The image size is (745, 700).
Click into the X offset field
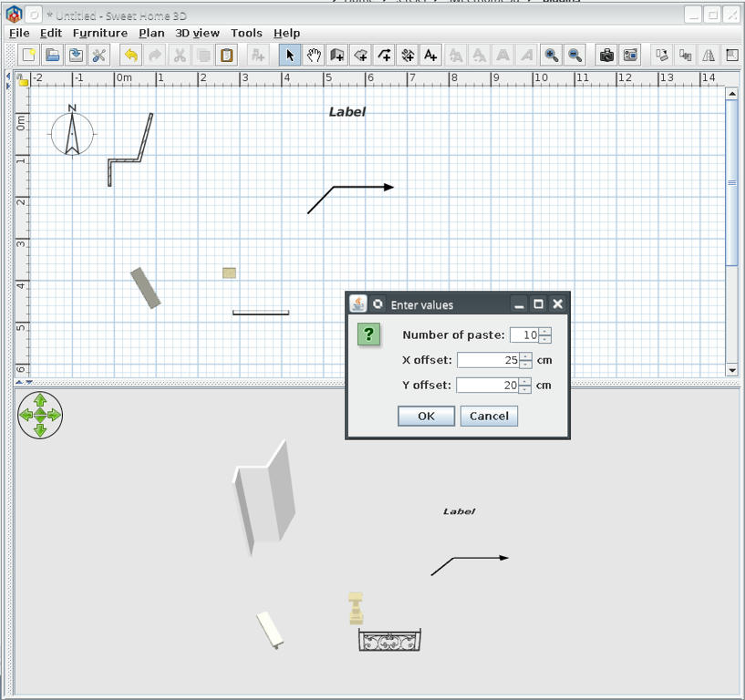point(488,360)
